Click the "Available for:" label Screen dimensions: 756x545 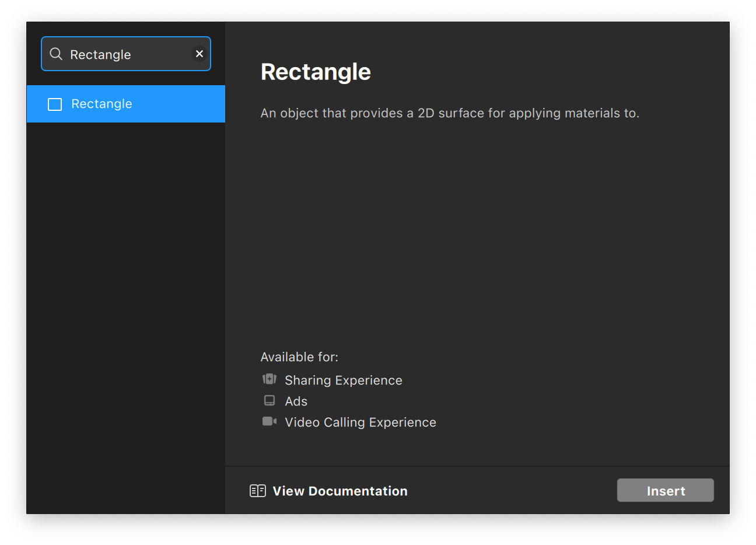[x=299, y=357]
